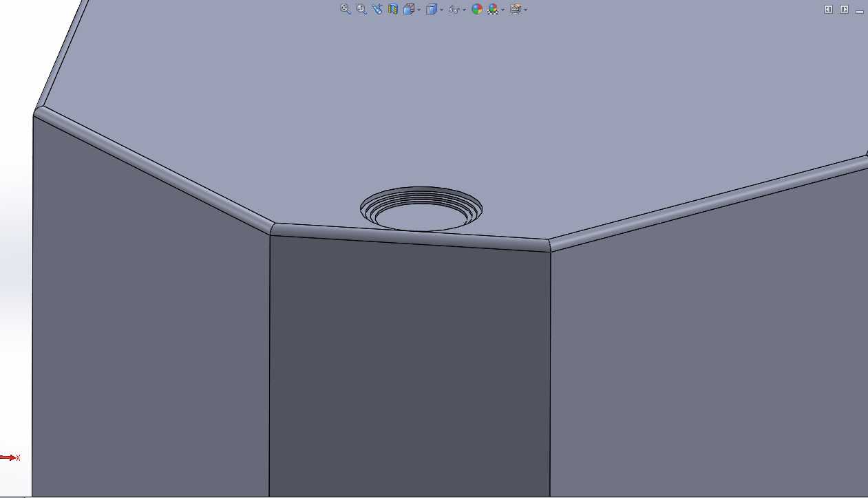Open the Display Style flyout

pos(432,9)
